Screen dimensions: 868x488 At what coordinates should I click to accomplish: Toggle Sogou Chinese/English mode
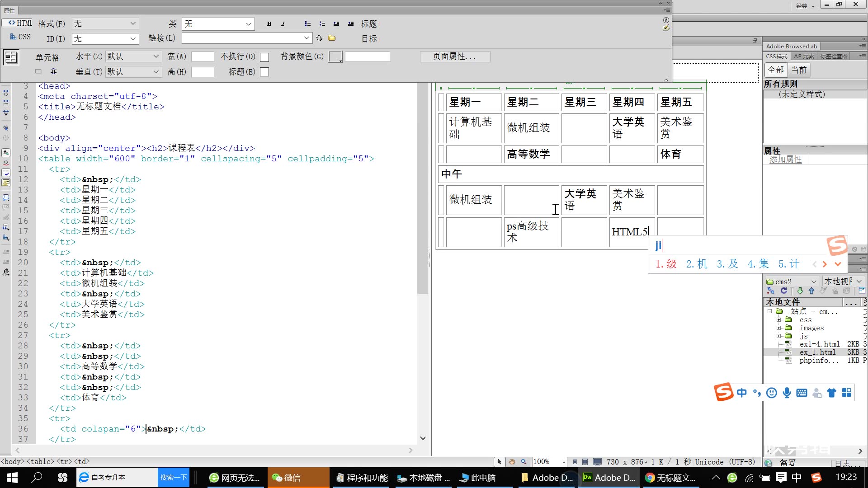(741, 393)
